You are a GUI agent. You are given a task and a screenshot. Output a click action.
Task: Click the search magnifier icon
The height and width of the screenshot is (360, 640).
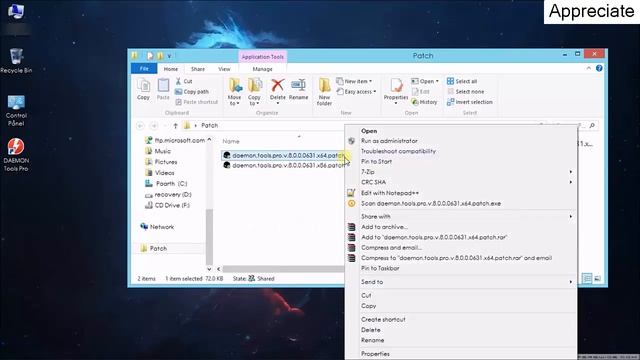click(592, 125)
